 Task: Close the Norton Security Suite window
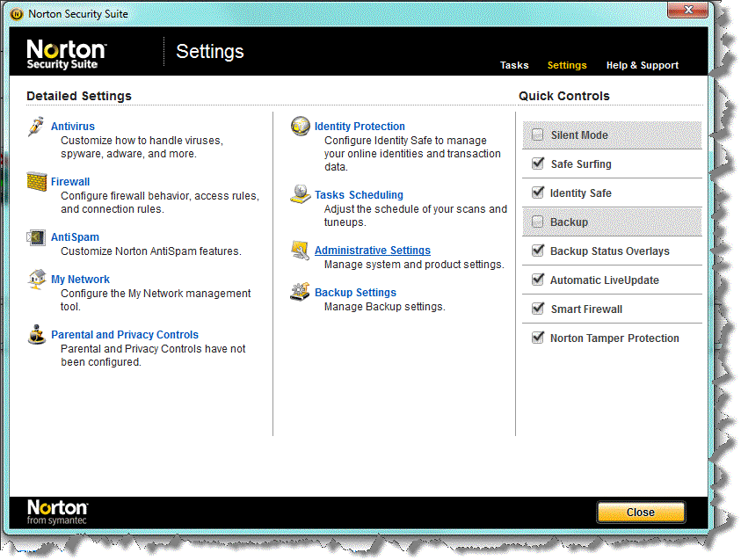click(688, 10)
